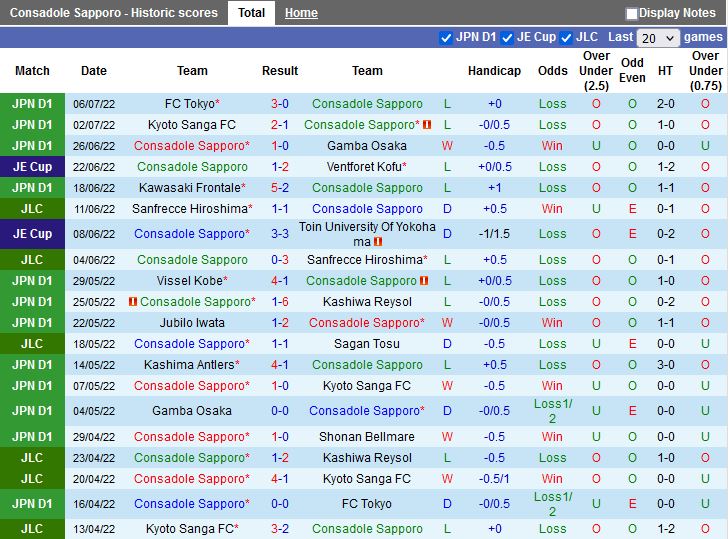The height and width of the screenshot is (539, 728).
Task: Click red card icon in Kashiwa Reysol 1-6 row
Action: [x=133, y=302]
